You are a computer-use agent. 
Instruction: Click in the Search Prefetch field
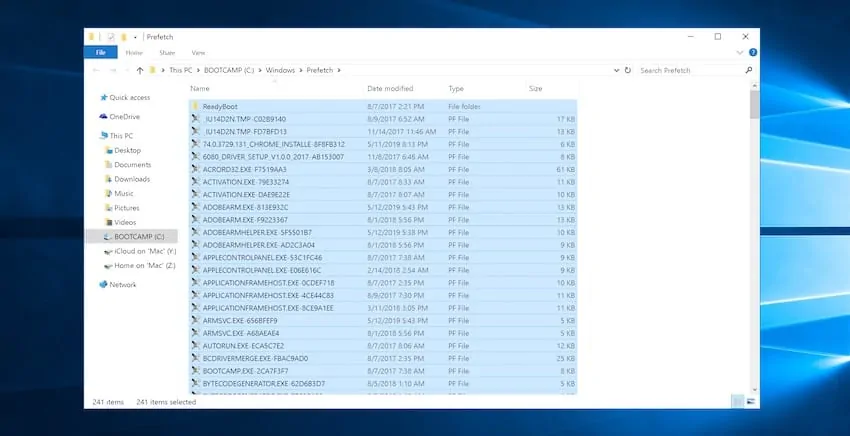pos(690,70)
